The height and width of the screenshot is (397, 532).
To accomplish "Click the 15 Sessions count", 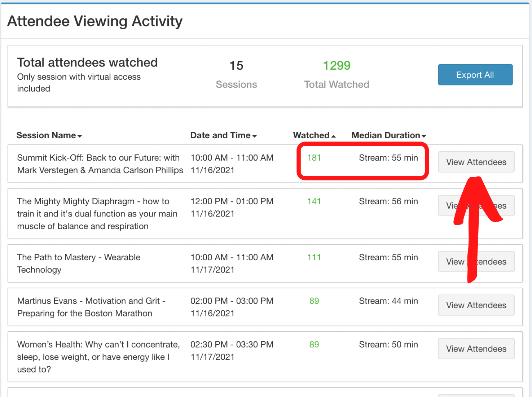I will (236, 66).
